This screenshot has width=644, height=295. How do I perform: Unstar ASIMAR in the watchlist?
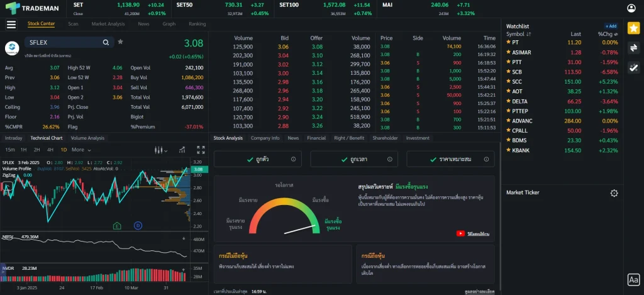click(x=508, y=52)
